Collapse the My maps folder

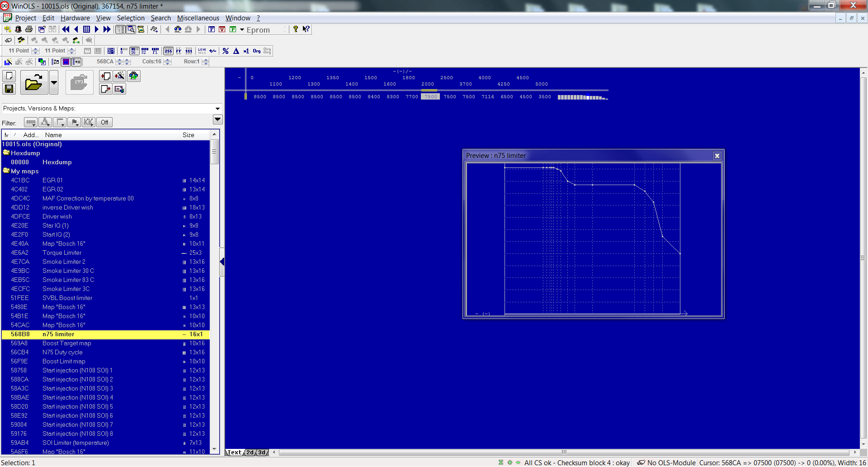tap(6, 171)
